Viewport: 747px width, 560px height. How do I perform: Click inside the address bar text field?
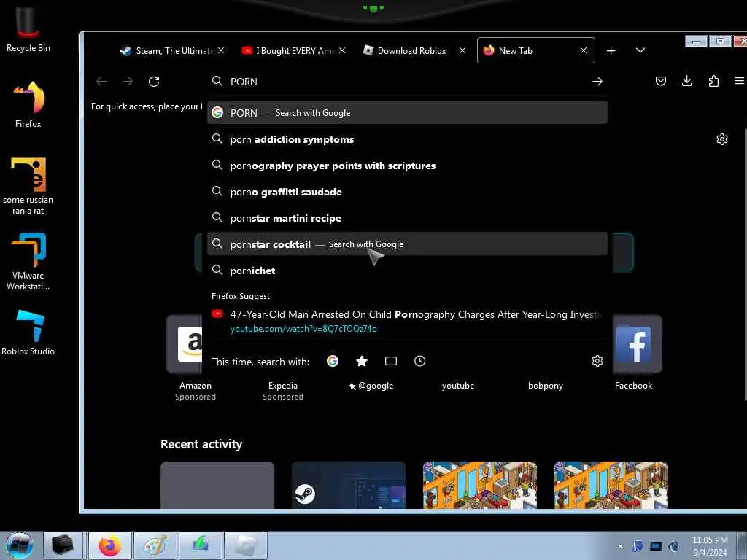407,82
